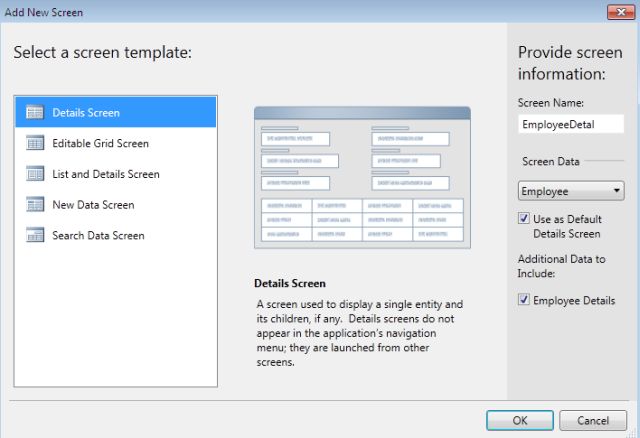Toggle Use as Default Details Screen checkbox
Screen dimensions: 640x438
(524, 218)
